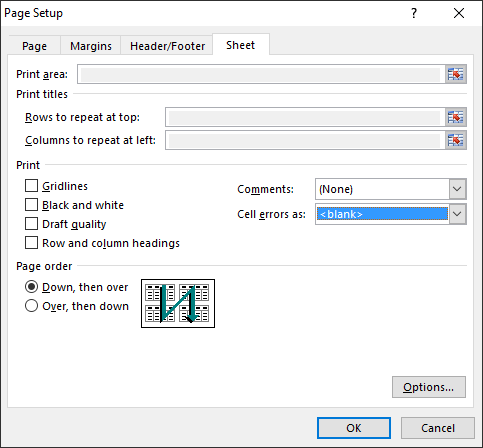Click the highlighted <blank> combo box value
483x448 pixels.
point(382,214)
